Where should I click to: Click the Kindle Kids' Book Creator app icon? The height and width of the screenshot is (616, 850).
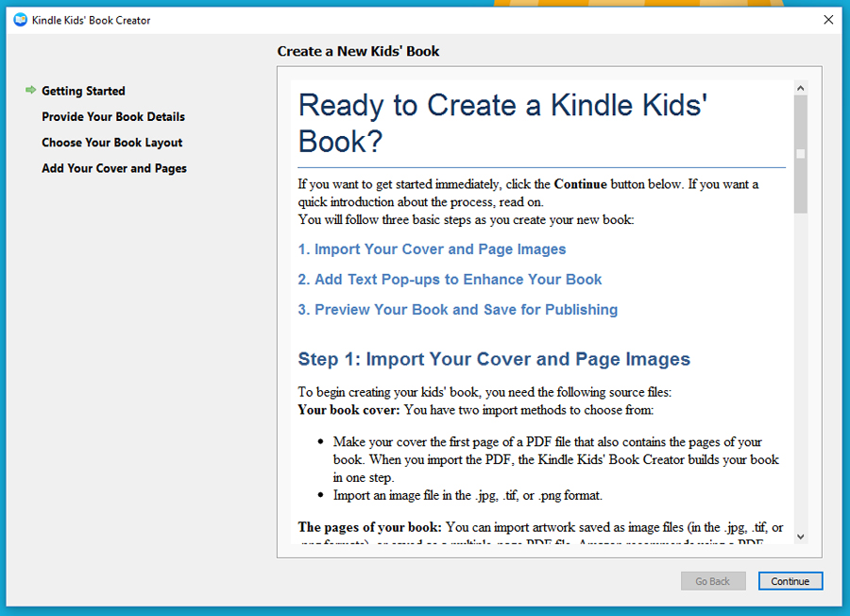click(x=20, y=20)
